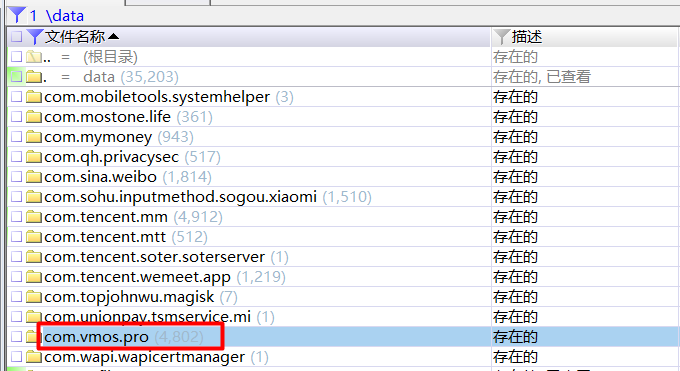
Task: Select com.mymoney folder name
Action: pyautogui.click(x=98, y=137)
